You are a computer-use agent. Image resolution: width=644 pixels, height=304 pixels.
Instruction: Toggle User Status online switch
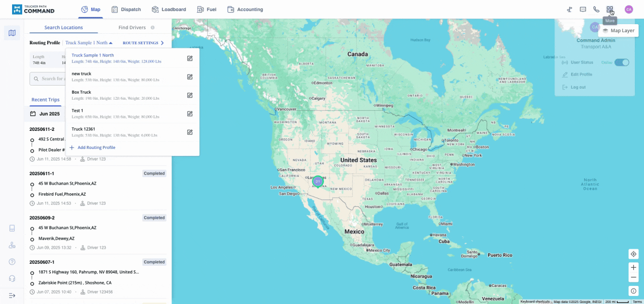coord(621,62)
